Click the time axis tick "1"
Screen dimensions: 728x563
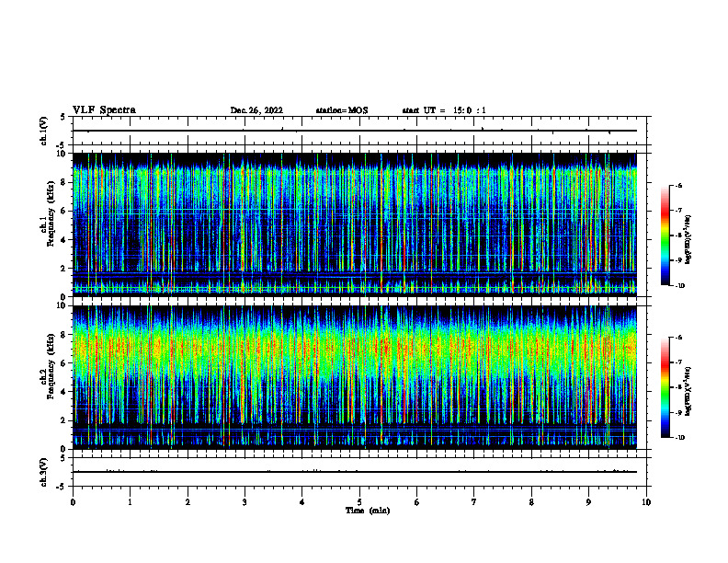(130, 502)
